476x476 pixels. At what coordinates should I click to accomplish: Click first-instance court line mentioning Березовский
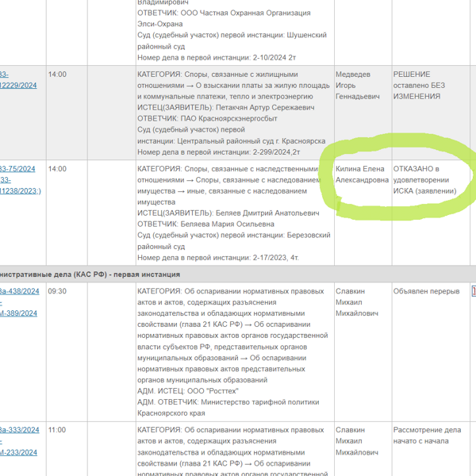pos(234,236)
